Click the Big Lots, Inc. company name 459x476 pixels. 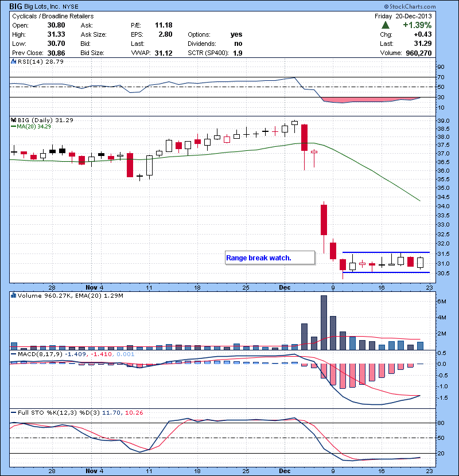click(42, 6)
